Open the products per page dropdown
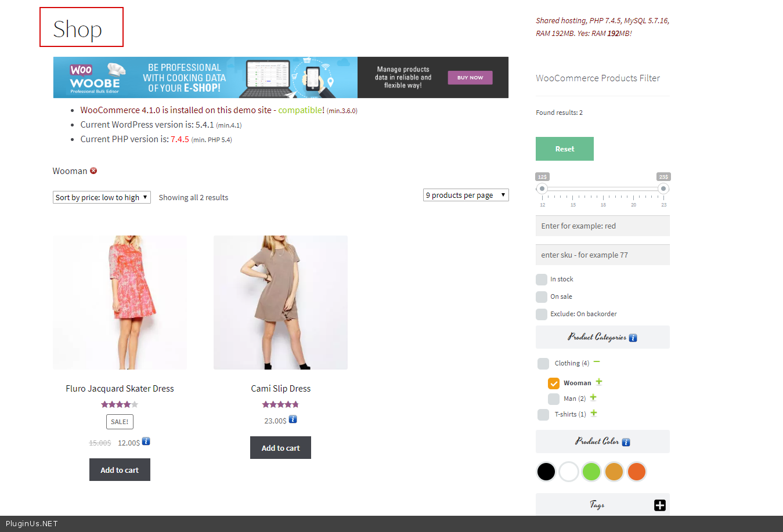783x532 pixels. [x=466, y=195]
